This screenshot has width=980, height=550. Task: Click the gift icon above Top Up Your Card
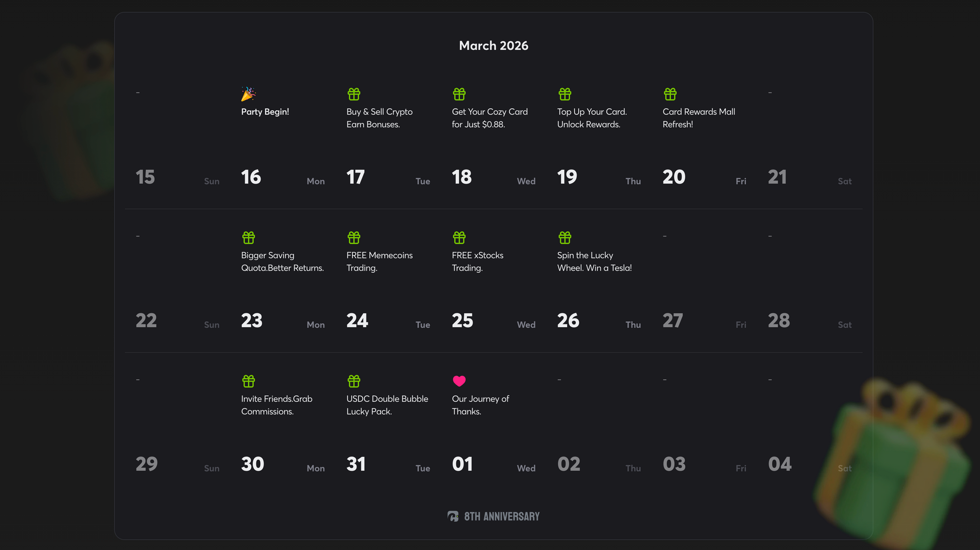[564, 94]
